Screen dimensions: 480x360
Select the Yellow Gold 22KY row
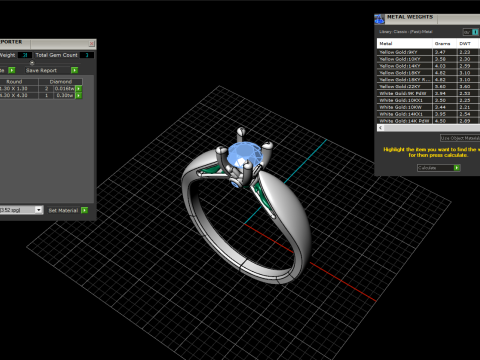pos(428,86)
